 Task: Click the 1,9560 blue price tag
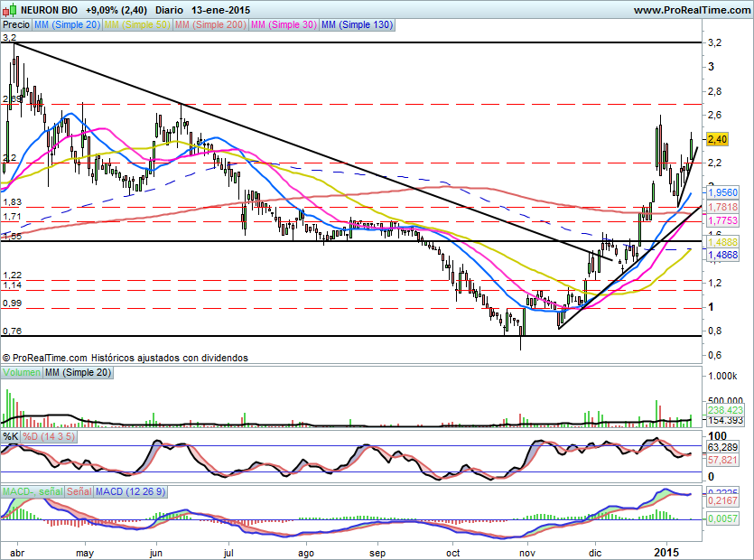722,193
